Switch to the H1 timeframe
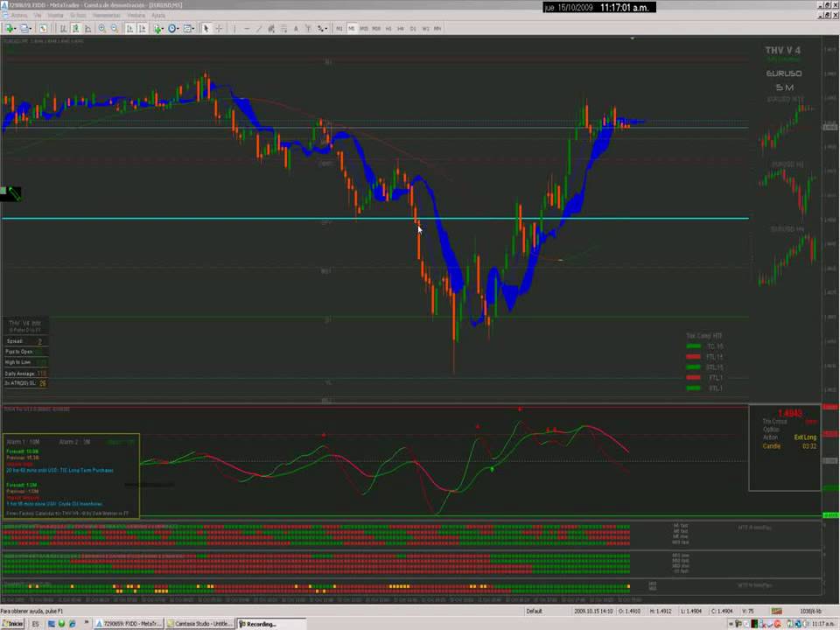 click(x=388, y=28)
